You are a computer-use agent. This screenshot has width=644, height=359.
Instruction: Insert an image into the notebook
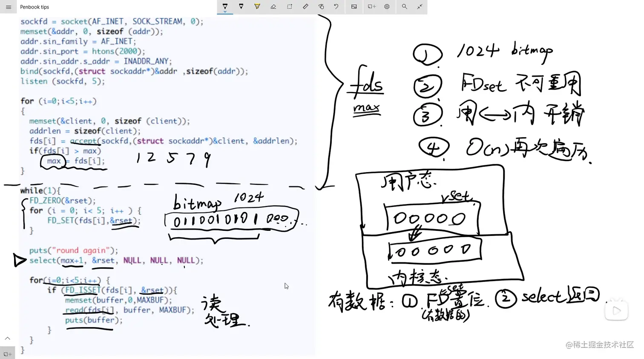353,6
